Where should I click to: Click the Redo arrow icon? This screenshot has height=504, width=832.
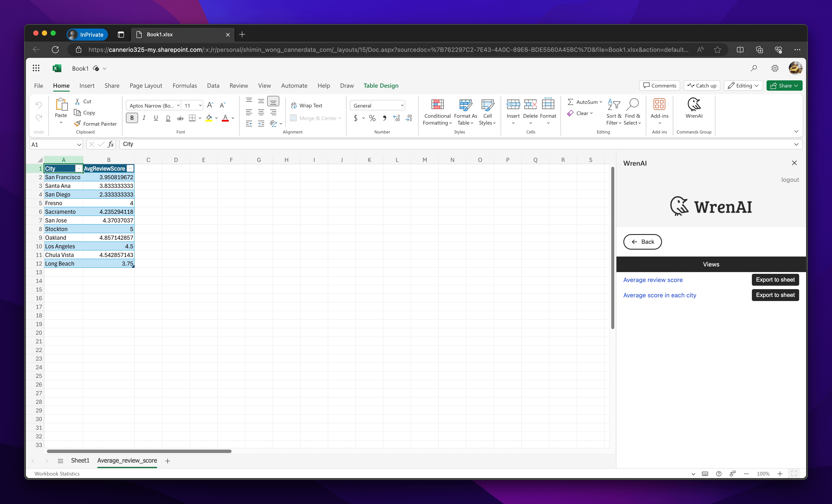38,117
